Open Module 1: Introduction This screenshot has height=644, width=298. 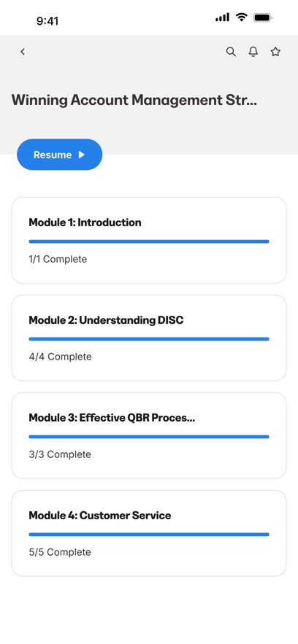149,240
